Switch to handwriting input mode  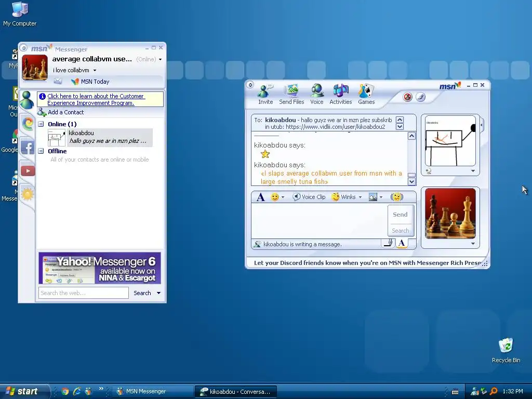(x=389, y=243)
